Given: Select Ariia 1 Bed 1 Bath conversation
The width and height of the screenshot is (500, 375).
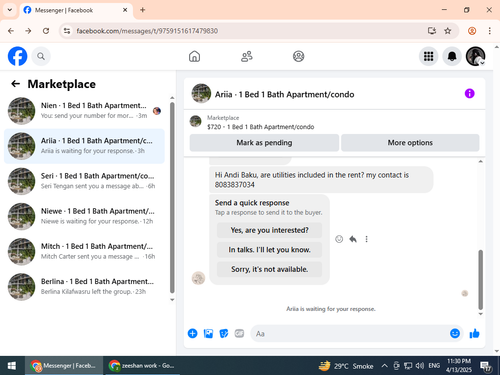Looking at the screenshot, I should (84, 146).
